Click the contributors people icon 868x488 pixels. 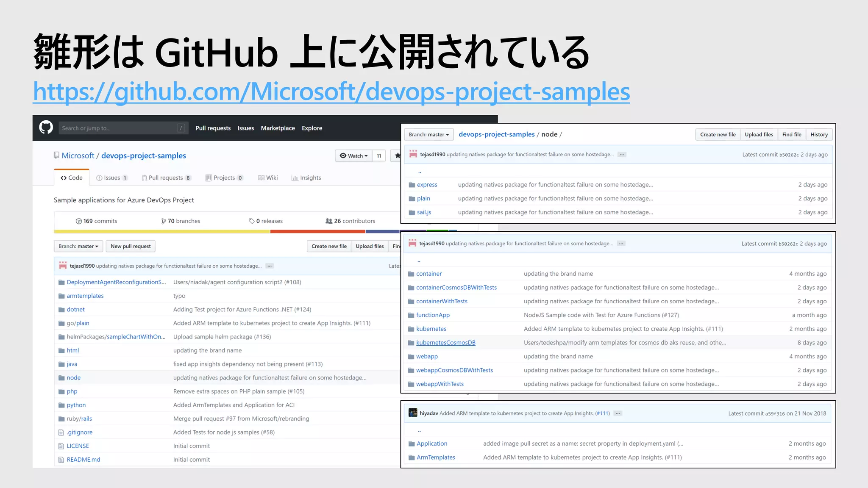pos(328,221)
